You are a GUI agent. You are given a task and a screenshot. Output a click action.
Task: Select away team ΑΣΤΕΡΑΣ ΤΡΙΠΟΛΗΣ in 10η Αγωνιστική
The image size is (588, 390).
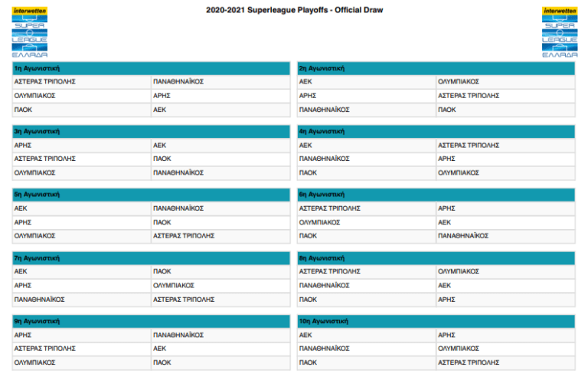pos(469,362)
